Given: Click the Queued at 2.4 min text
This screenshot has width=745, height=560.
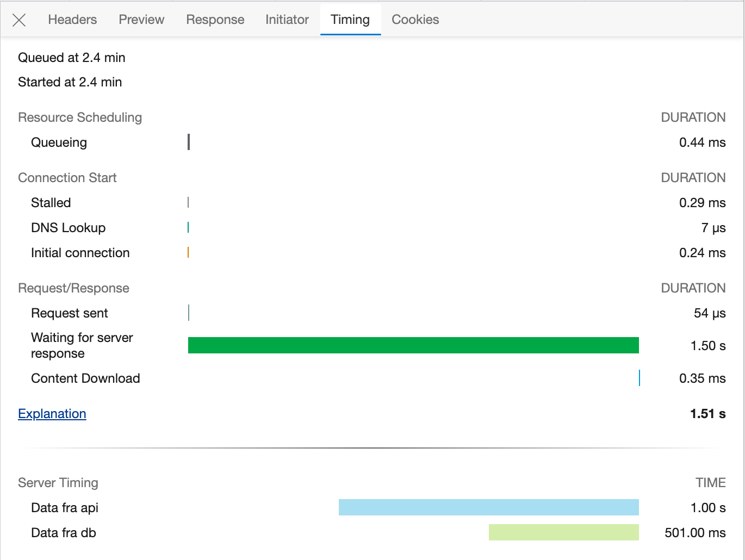Looking at the screenshot, I should click(72, 58).
